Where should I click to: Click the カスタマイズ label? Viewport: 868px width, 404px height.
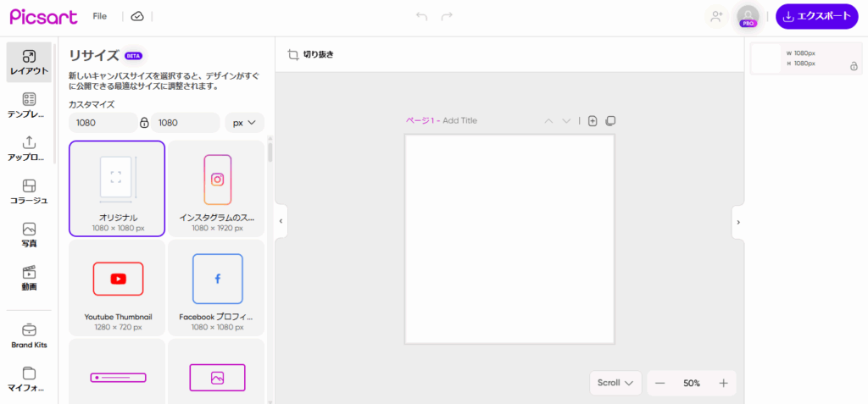pos(92,104)
